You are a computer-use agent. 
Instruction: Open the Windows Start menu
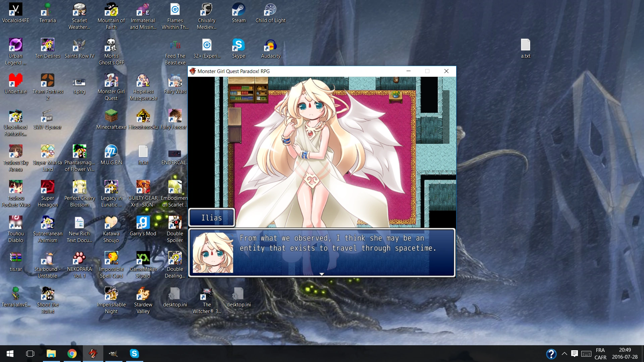(x=10, y=354)
